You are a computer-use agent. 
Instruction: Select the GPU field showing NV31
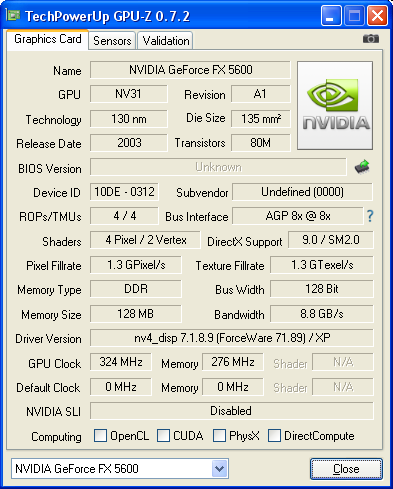(129, 94)
